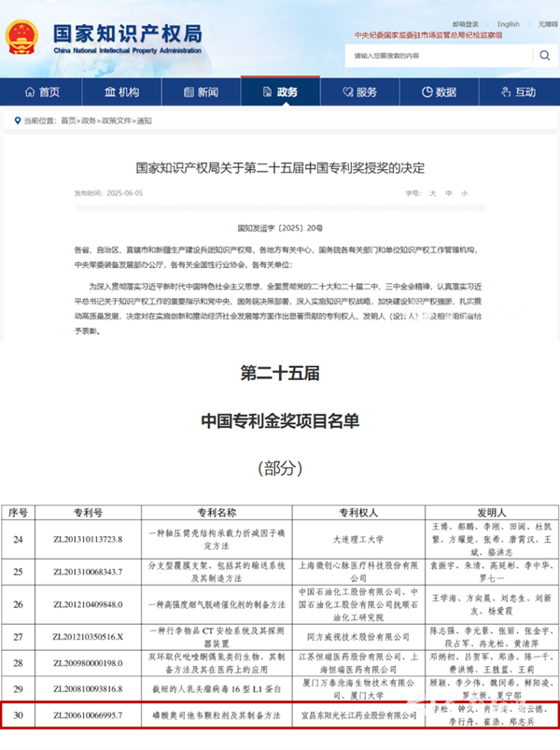The image size is (560, 750).
Task: Click the document icon beside 政务
Action: pos(268,92)
